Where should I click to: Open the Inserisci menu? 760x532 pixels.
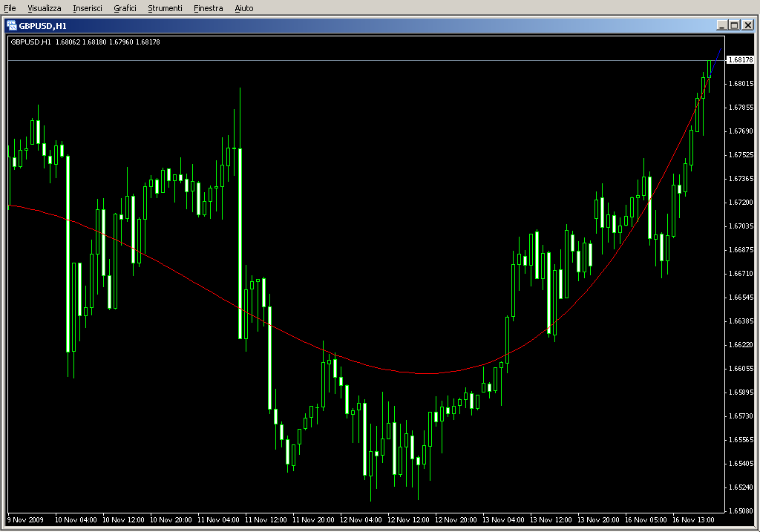(88, 8)
